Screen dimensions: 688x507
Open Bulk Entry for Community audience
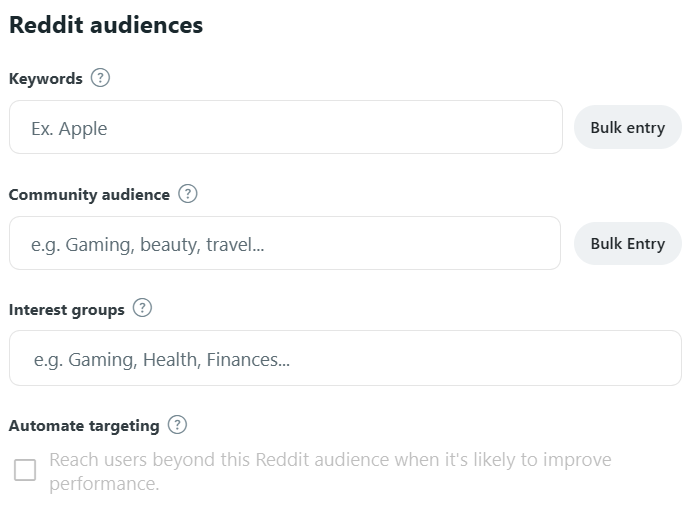point(628,243)
